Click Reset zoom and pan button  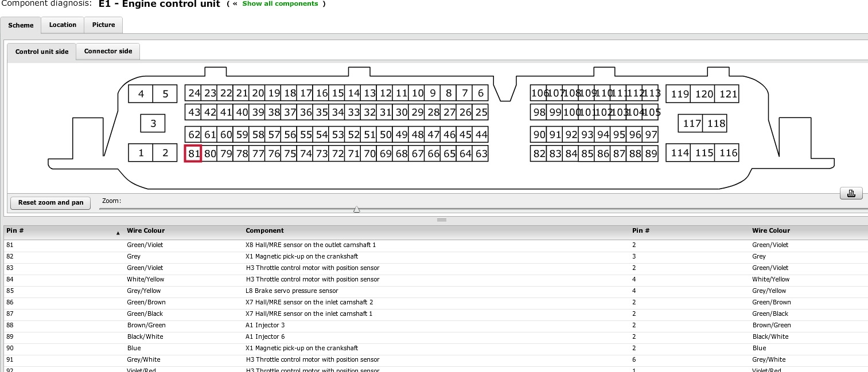50,202
